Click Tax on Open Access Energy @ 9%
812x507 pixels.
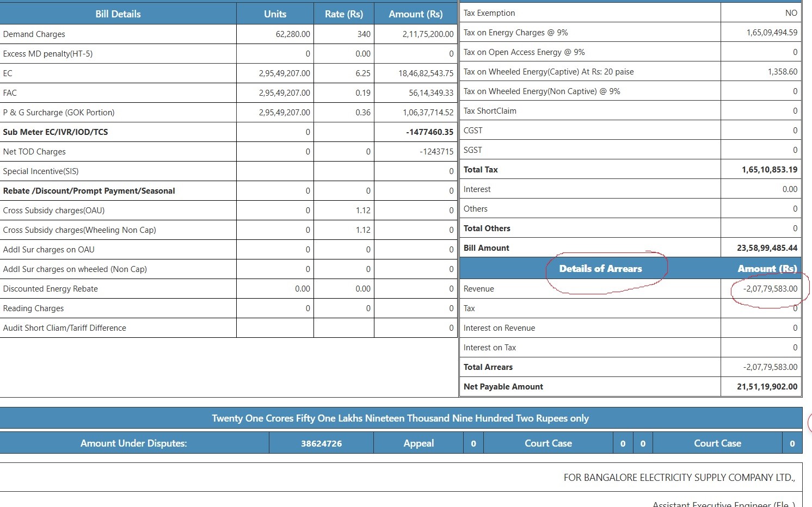pyautogui.click(x=524, y=52)
